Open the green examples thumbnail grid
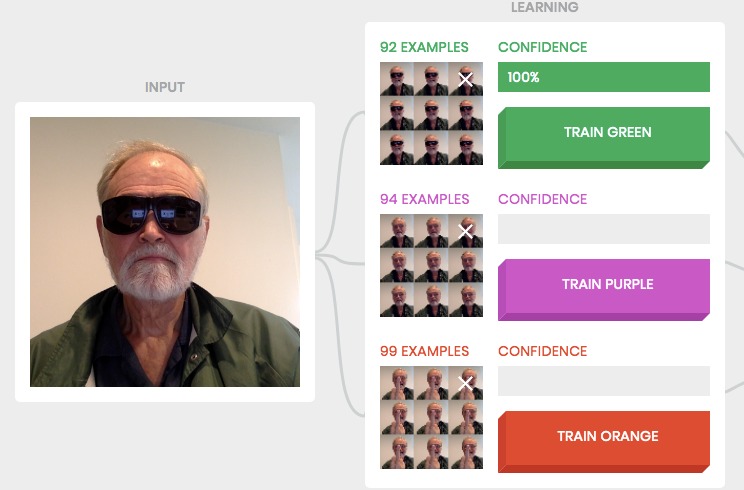The image size is (744, 490). (431, 113)
